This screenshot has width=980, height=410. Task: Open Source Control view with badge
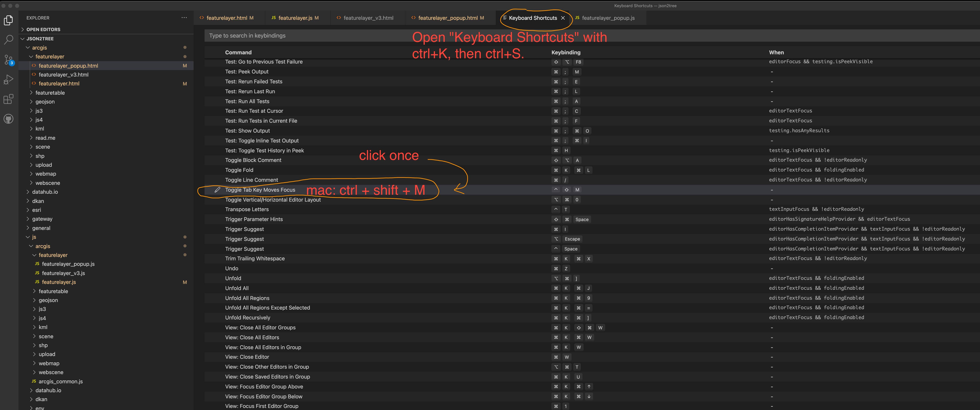[x=8, y=60]
